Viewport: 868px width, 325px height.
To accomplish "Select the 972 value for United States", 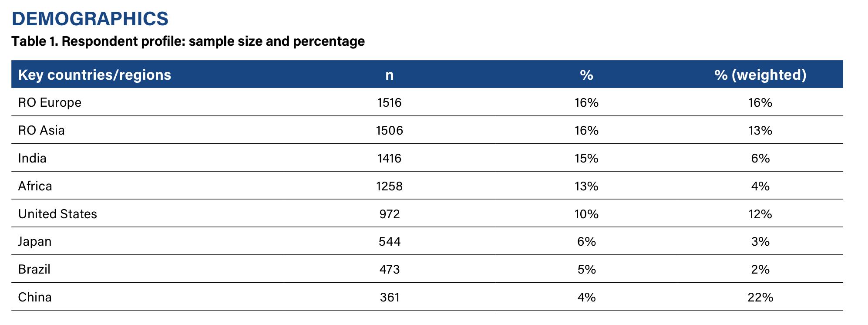I will (x=390, y=214).
